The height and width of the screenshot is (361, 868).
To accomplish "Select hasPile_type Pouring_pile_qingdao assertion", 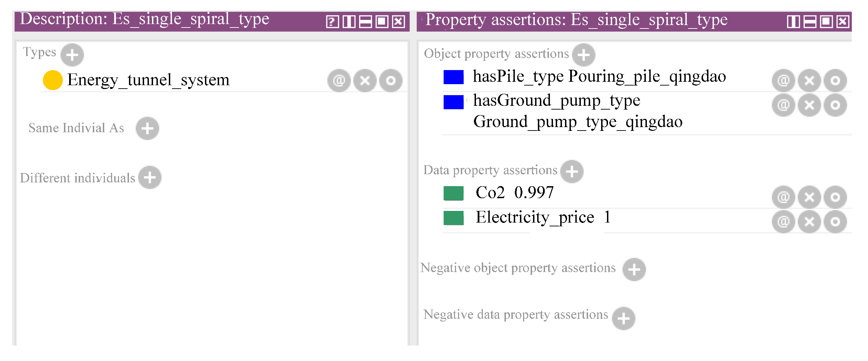I will point(599,77).
